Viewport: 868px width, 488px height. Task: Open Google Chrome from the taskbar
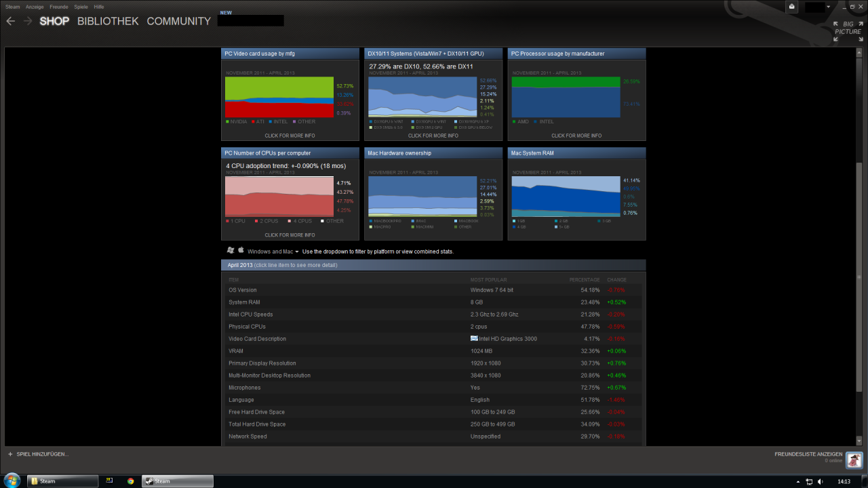tap(130, 481)
